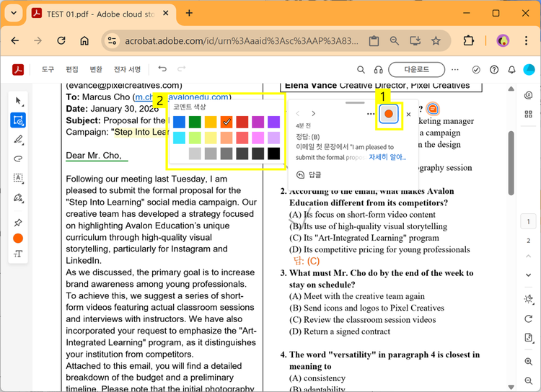Toggle the display theme brightness icon
This screenshot has height=392, width=541.
(528, 299)
